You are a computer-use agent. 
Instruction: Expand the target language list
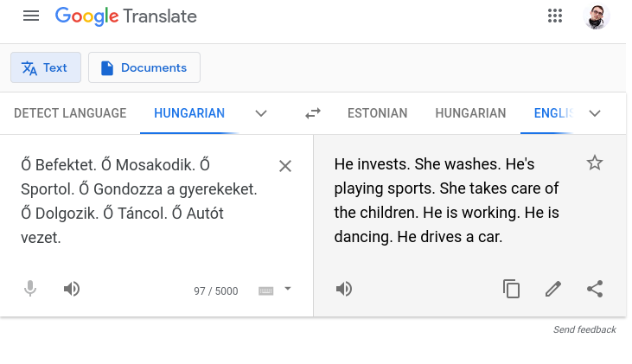pyautogui.click(x=595, y=113)
